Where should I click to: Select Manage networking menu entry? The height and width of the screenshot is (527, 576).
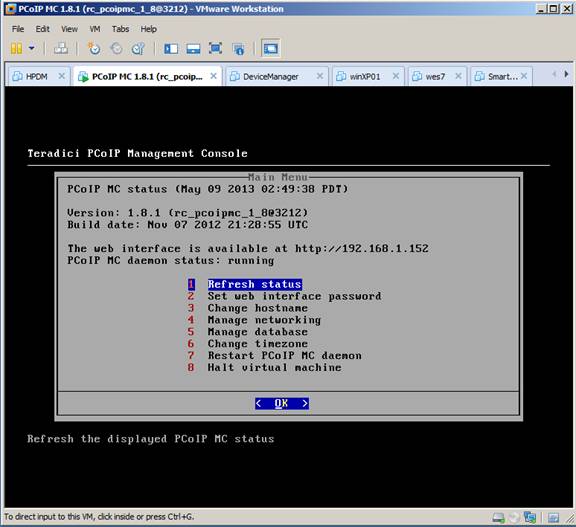264,320
